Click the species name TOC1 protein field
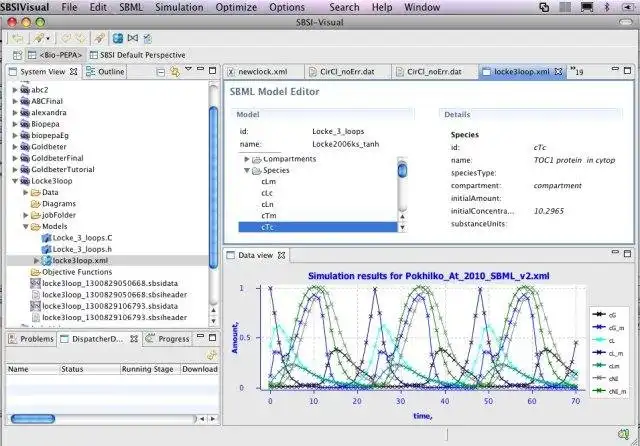 pos(574,160)
